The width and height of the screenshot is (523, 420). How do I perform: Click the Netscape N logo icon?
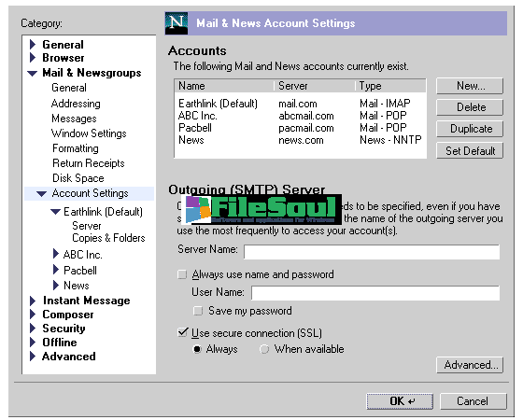(x=177, y=23)
